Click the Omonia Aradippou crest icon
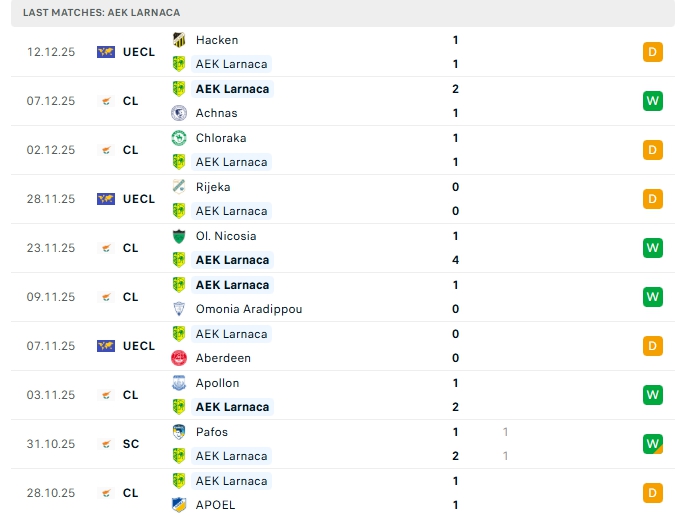 [179, 309]
